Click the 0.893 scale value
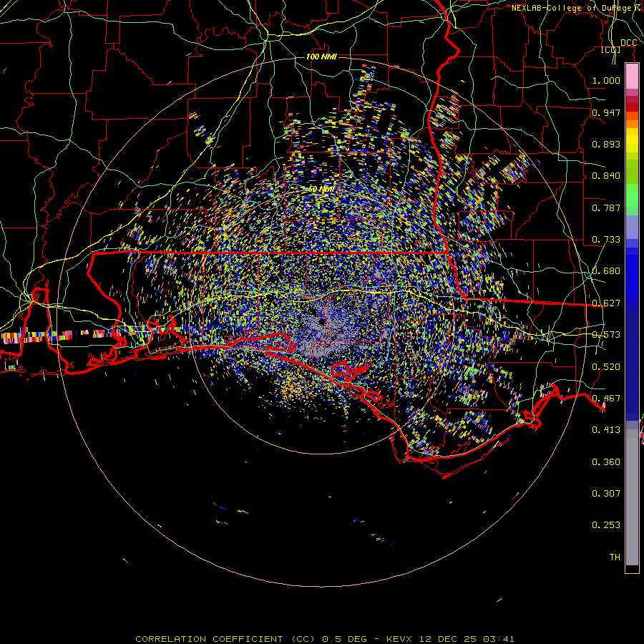Viewport: 644px width, 644px height. click(606, 144)
